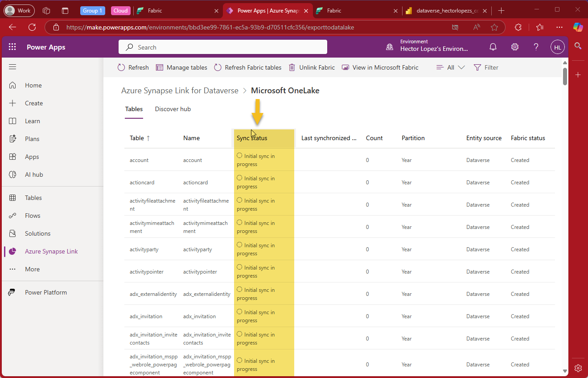Open Azure Synapse Link in the sidebar
588x378 pixels.
click(51, 251)
